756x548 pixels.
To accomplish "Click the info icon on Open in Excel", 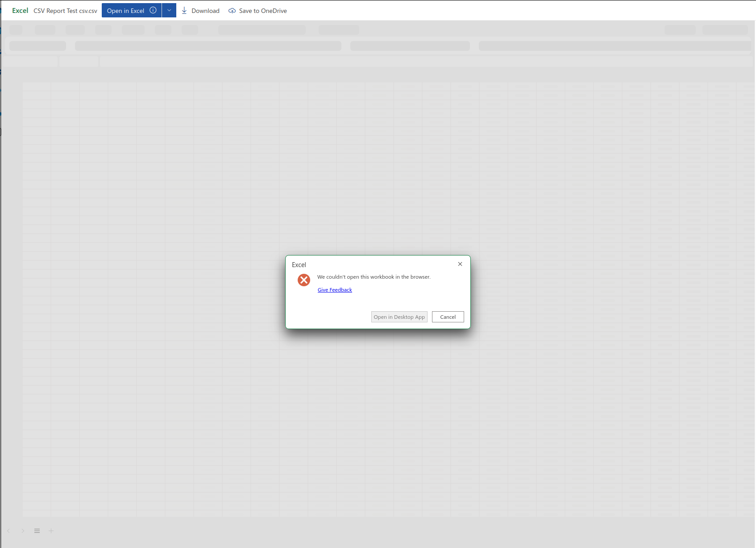I will pos(153,10).
